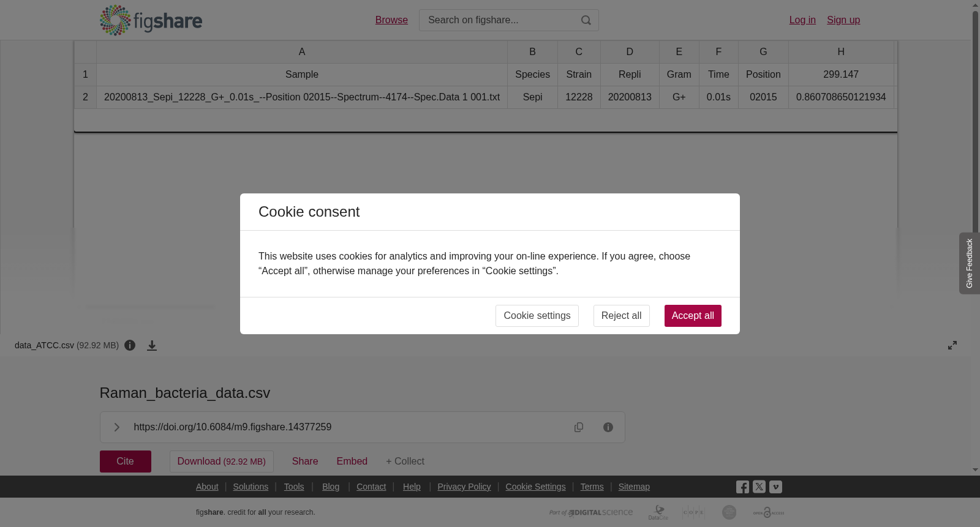
Task: Open the Cookie Settings footer link
Action: coord(535,487)
